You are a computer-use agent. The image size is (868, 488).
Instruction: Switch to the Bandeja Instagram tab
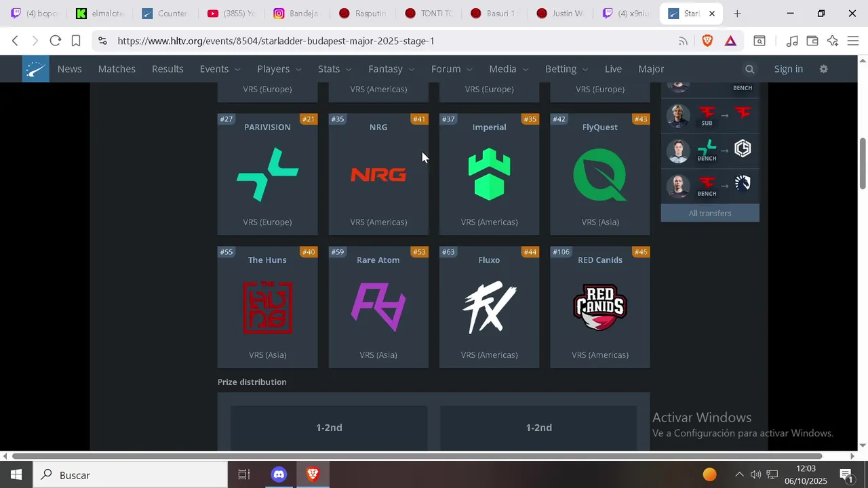click(296, 14)
